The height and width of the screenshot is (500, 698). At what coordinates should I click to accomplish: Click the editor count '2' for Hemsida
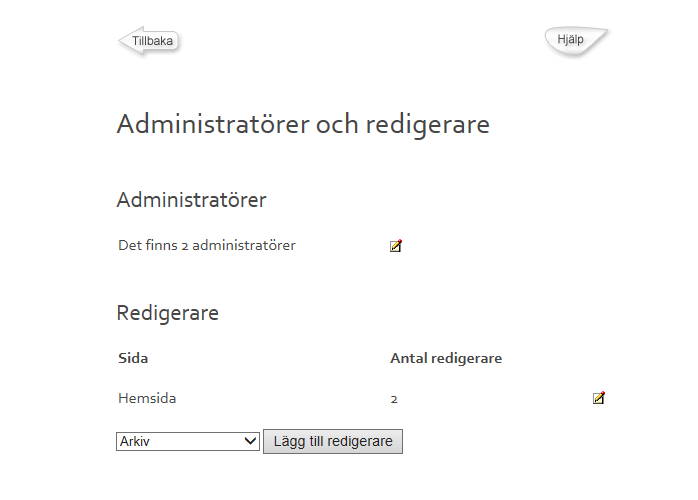click(x=394, y=399)
